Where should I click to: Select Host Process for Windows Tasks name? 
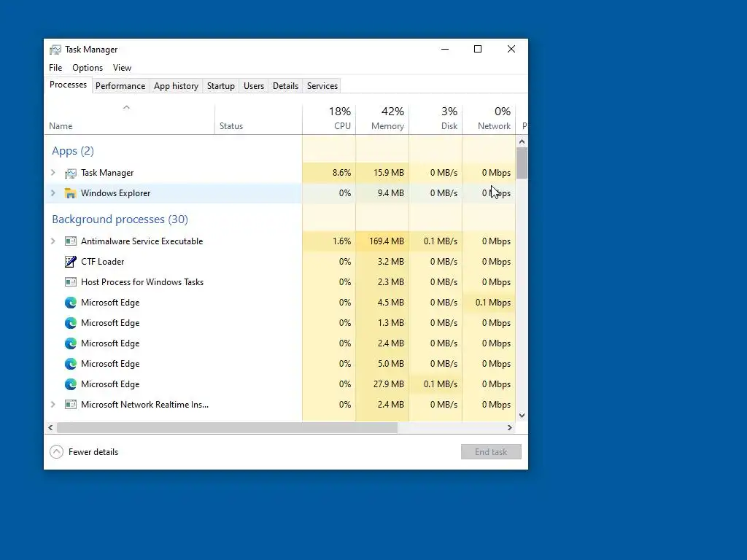[x=142, y=282]
